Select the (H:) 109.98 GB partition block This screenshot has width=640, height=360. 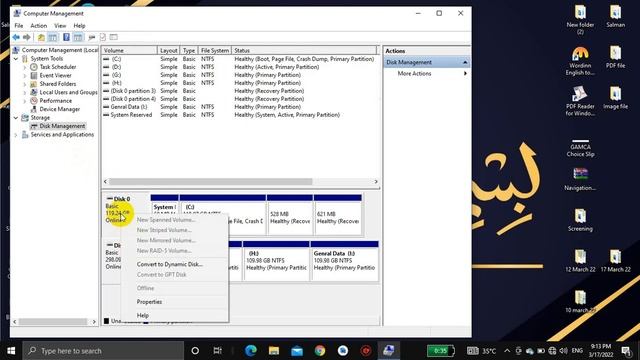(276, 261)
